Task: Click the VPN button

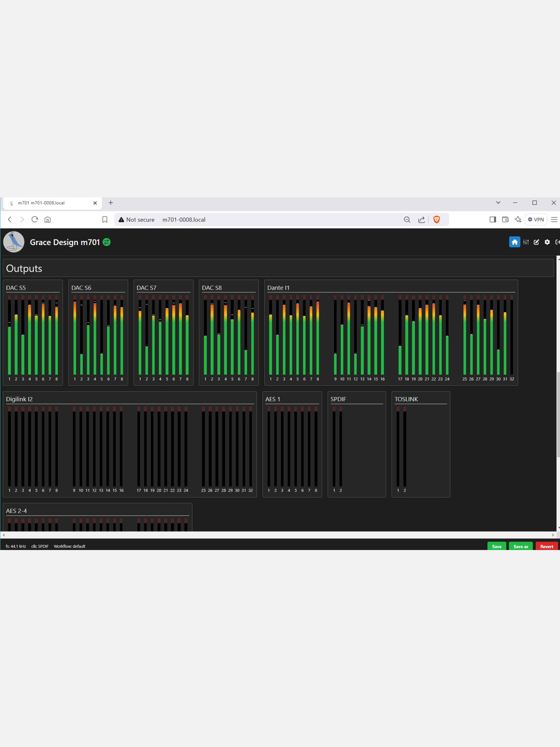Action: (x=536, y=219)
